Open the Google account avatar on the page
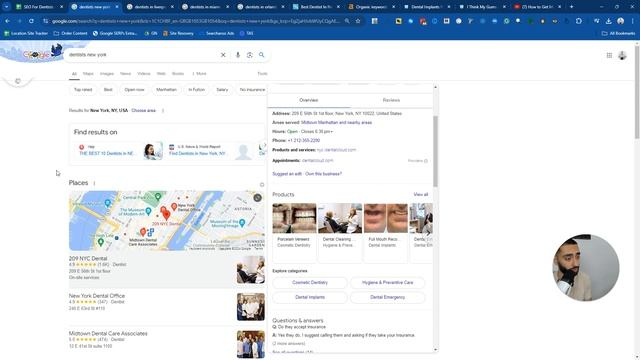This screenshot has height=360, width=640. (x=622, y=56)
